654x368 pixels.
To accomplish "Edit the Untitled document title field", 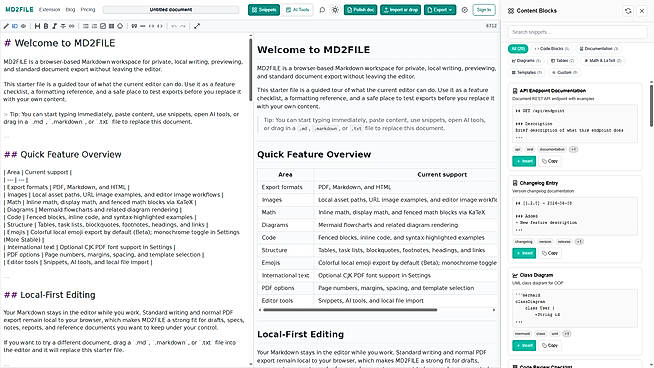I will pos(171,10).
